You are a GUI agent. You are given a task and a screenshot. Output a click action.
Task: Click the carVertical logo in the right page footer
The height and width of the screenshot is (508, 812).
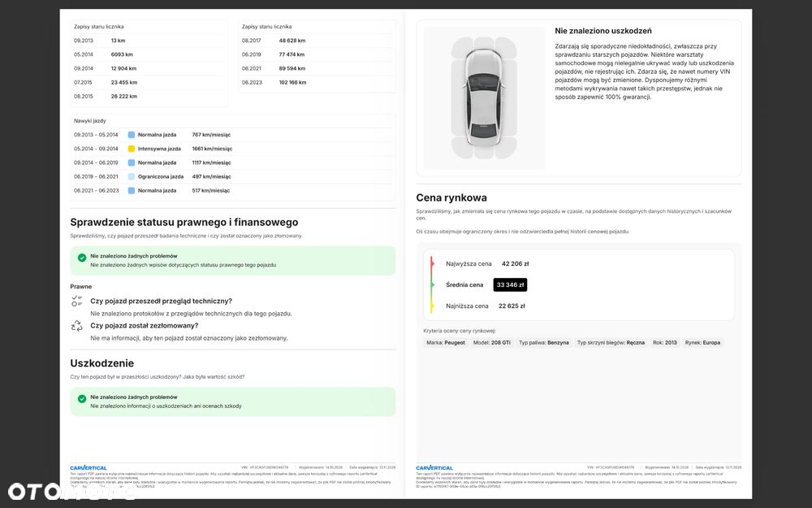(434, 468)
